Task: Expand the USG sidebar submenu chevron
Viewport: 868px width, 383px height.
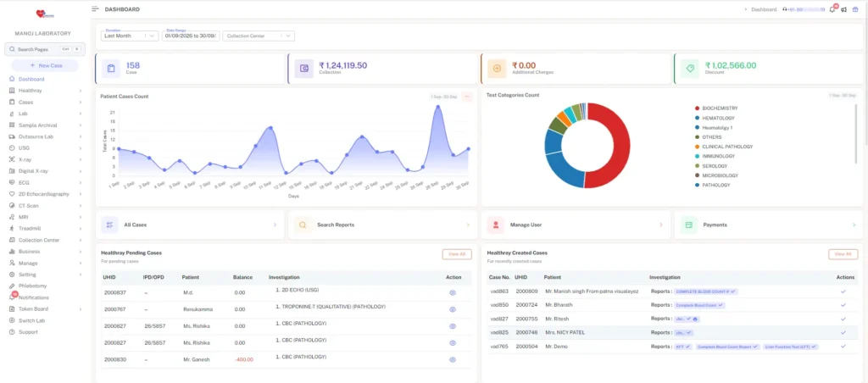Action: coord(81,148)
